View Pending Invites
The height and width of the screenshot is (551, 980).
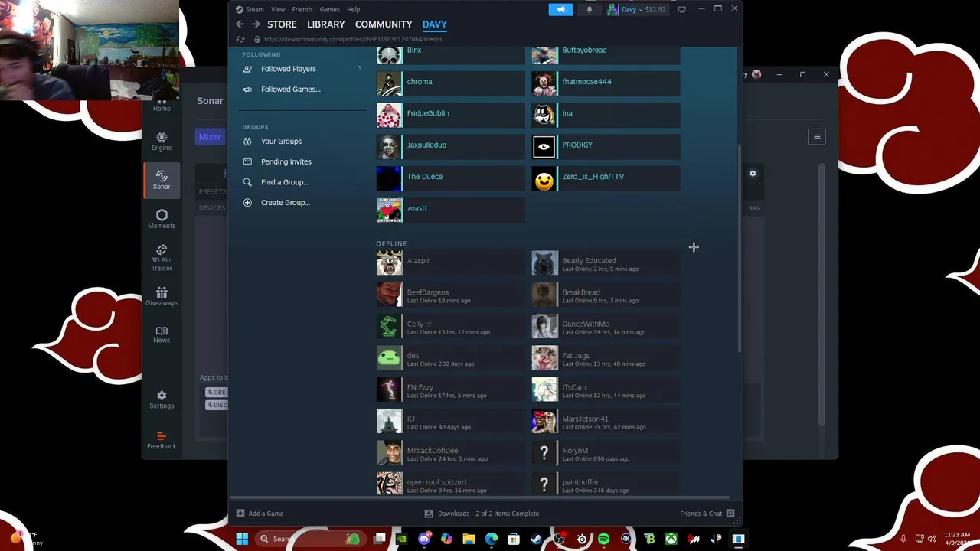click(x=286, y=162)
